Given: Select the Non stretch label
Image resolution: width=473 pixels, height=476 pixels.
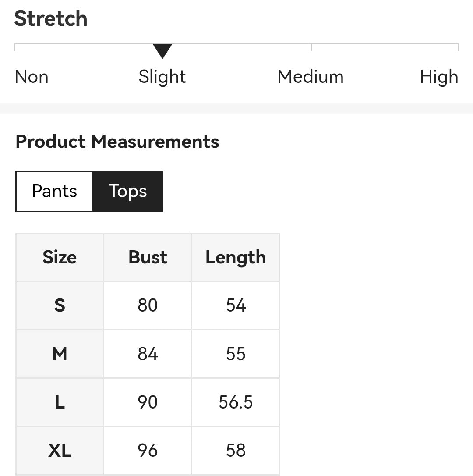Looking at the screenshot, I should (32, 77).
